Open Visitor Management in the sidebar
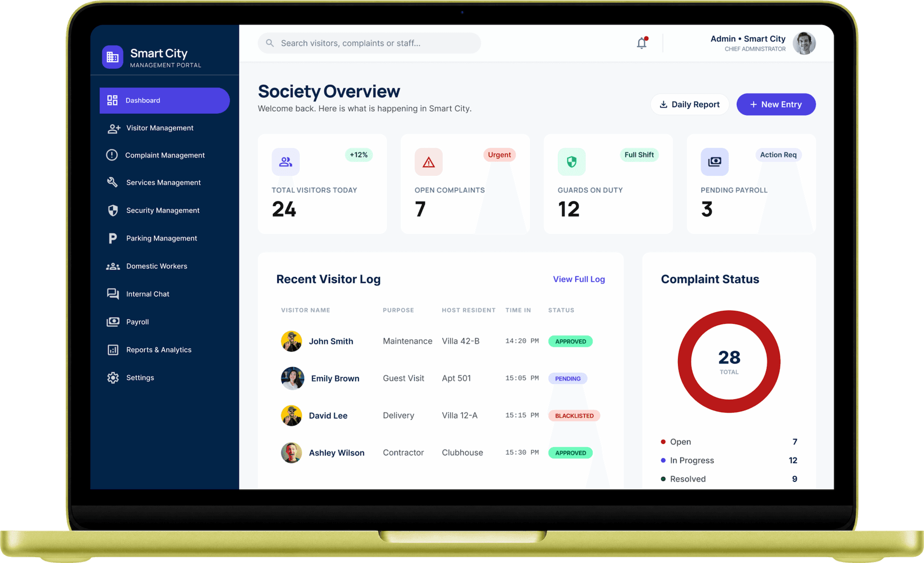 point(160,128)
